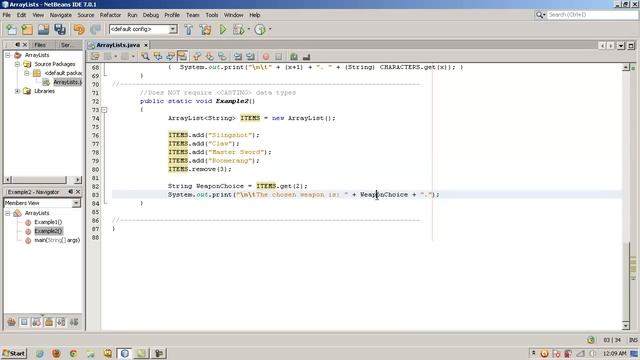
Task: Toggle Show Static Members in Navigator
Action: pyautogui.click(x=36, y=322)
